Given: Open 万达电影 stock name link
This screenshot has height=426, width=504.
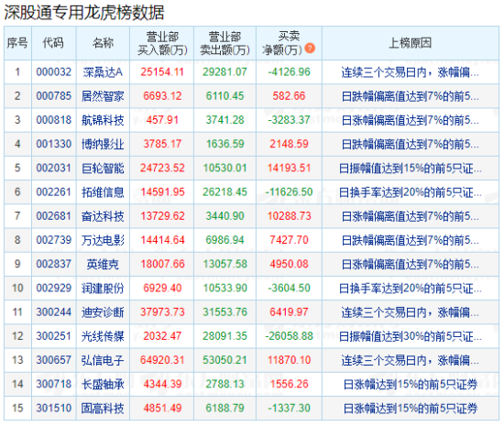Looking at the screenshot, I should pos(103,240).
